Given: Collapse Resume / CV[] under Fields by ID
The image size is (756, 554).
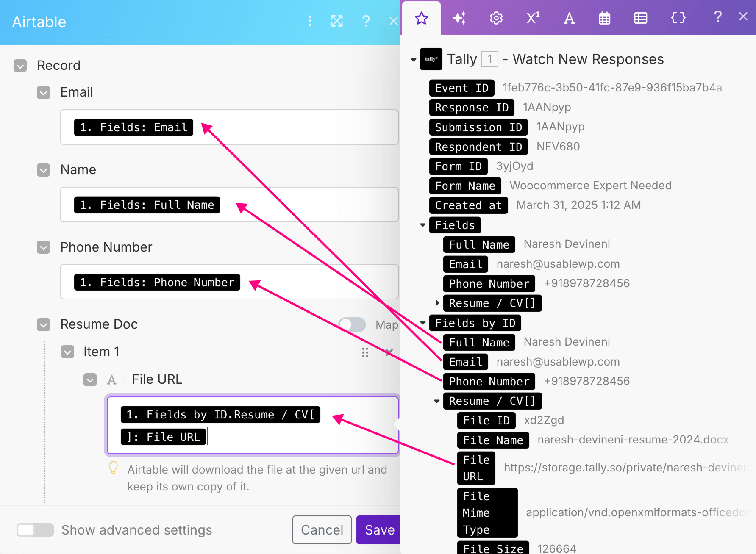Looking at the screenshot, I should (x=437, y=401).
